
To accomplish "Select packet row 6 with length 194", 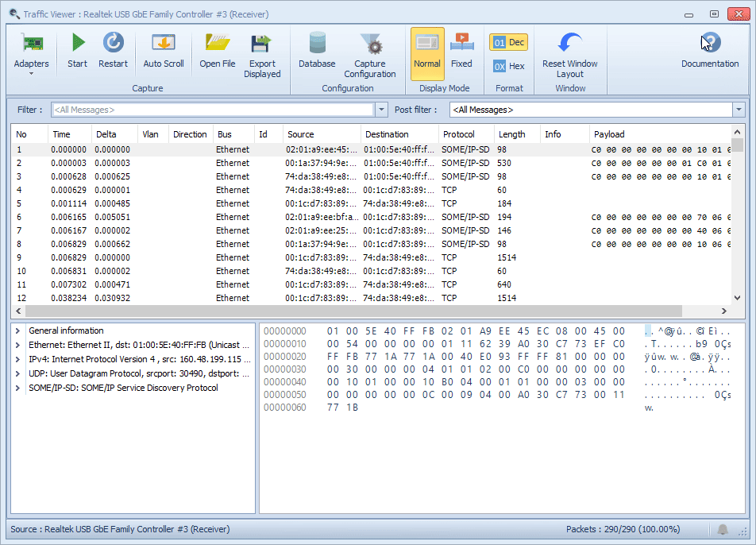I will click(x=372, y=217).
